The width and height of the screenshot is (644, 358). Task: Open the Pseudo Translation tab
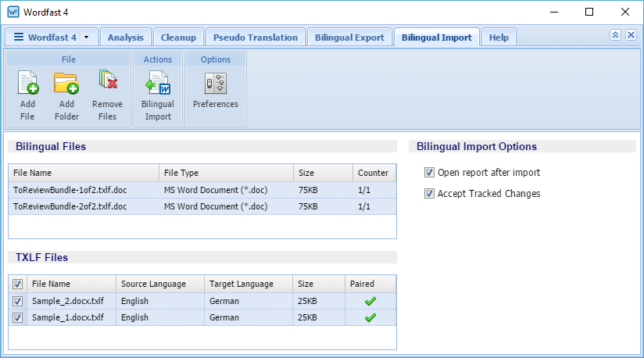click(x=255, y=38)
